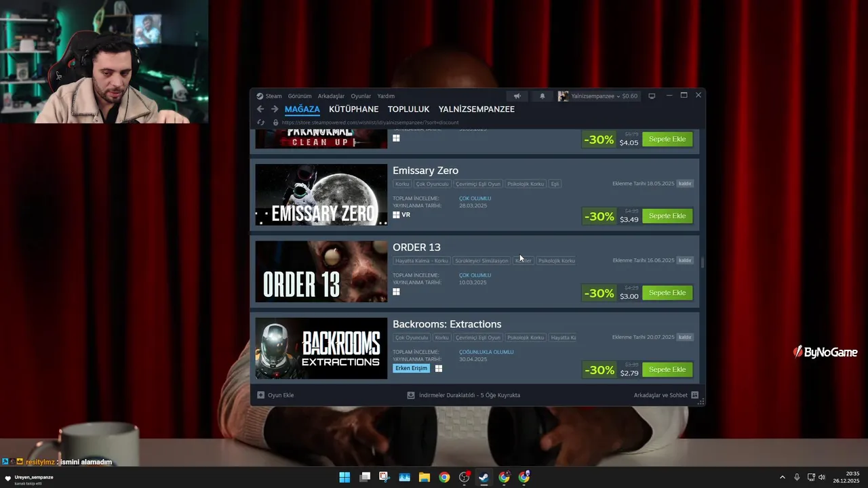Click the microphone tray icon
Viewport: 868px width, 488px height.
coord(797,477)
